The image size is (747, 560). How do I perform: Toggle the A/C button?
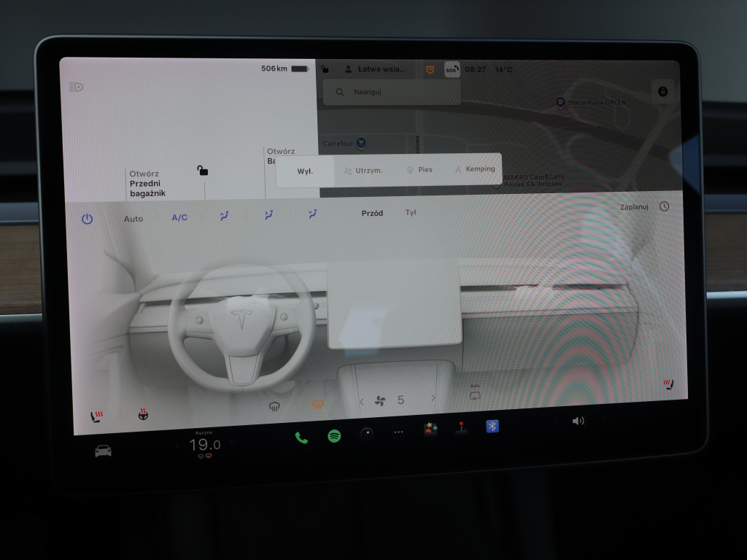[x=179, y=217]
